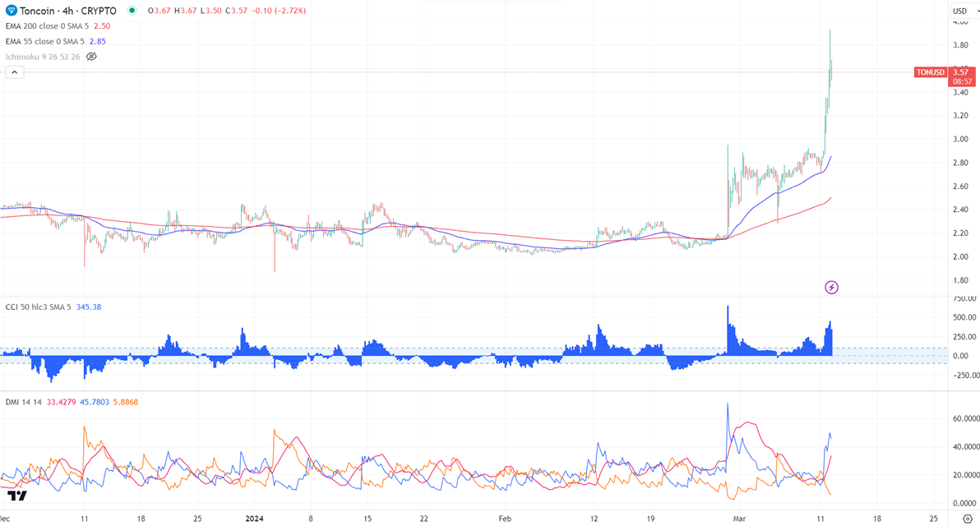Click the green market status dot
The height and width of the screenshot is (526, 980).
click(132, 11)
